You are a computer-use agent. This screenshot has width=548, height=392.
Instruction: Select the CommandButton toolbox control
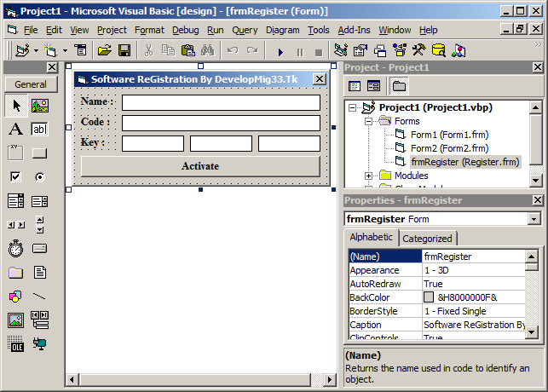(x=40, y=153)
